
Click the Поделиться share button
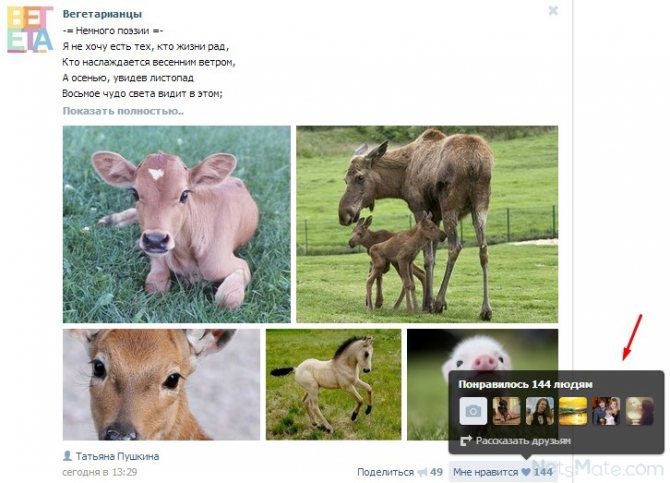click(385, 472)
